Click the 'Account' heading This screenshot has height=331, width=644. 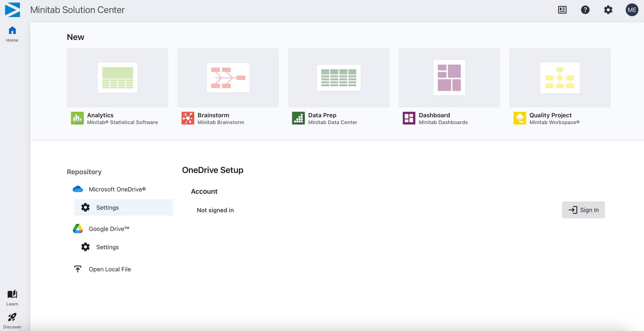click(x=204, y=191)
